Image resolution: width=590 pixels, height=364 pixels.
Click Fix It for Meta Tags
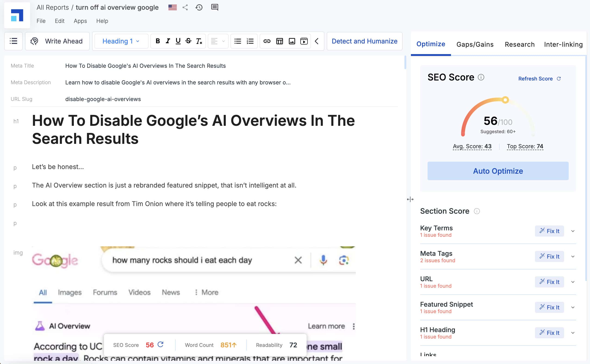coord(549,257)
